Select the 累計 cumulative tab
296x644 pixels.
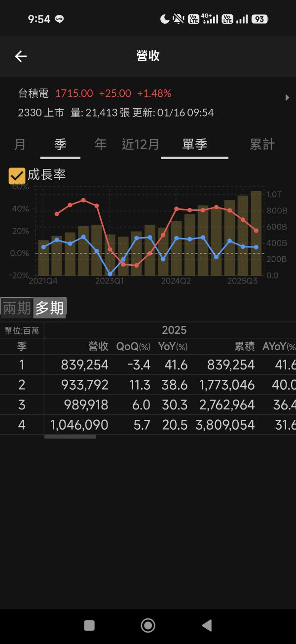[262, 144]
